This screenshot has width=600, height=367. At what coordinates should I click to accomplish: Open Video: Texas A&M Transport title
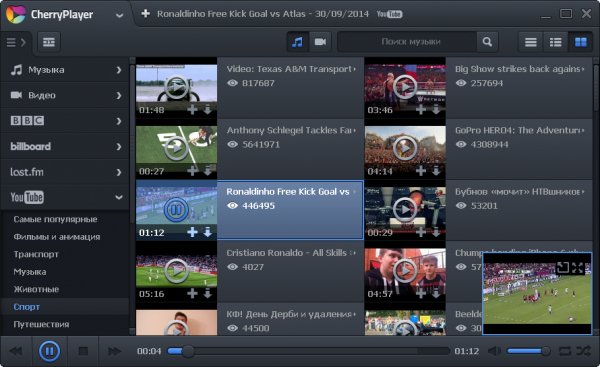coord(289,69)
